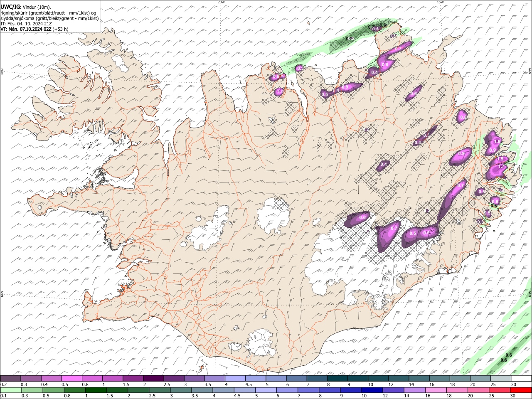Pick upper-row dark teal swatch between 8 and 9
532x399 pixels.
point(337,379)
